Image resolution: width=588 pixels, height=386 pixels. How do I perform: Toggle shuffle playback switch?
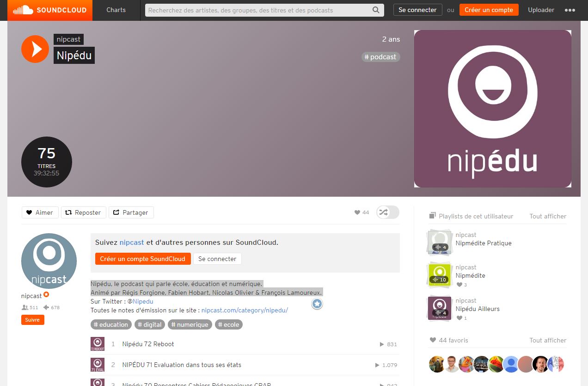coord(387,212)
